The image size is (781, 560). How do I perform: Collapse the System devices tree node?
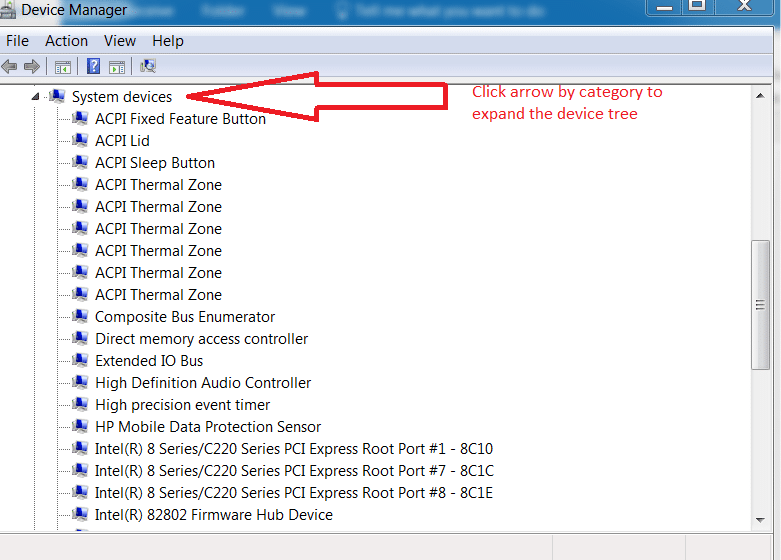click(37, 97)
